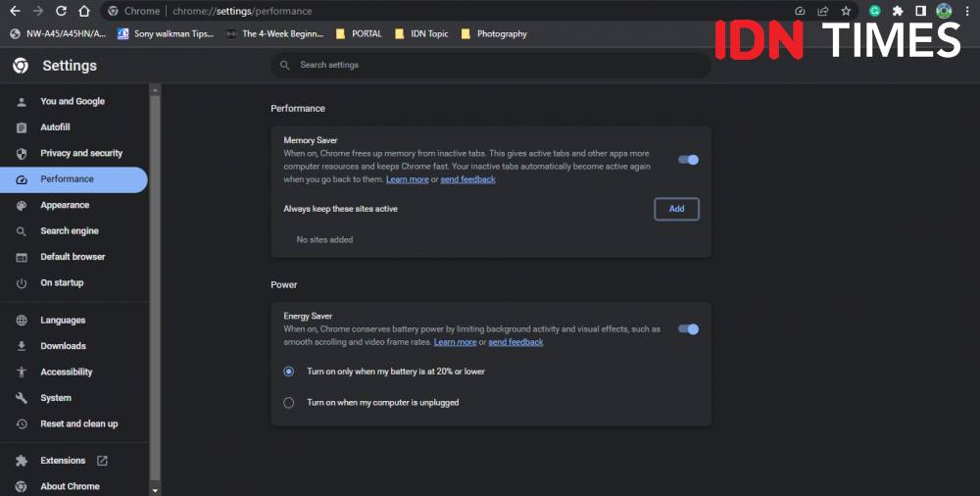Click the Downloads arrow icon
980x496 pixels.
(22, 346)
